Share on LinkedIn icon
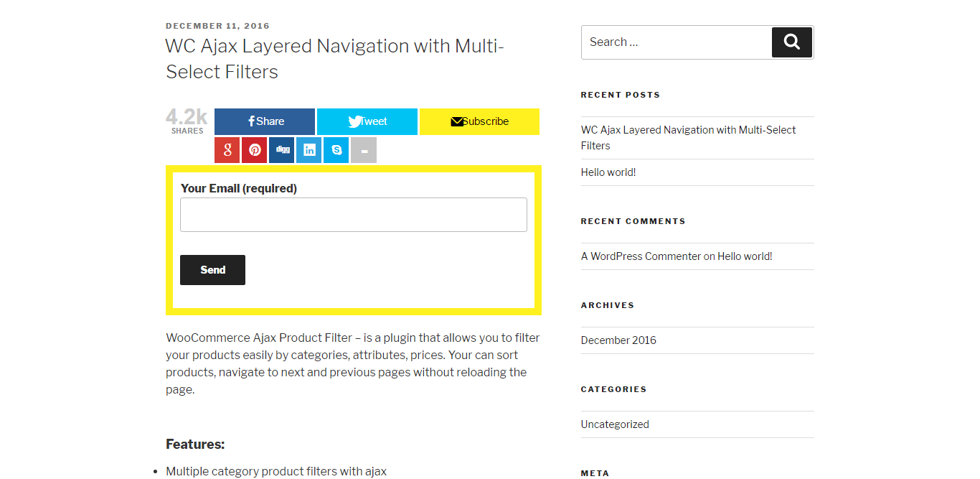Image resolution: width=980 pixels, height=479 pixels. [x=308, y=150]
